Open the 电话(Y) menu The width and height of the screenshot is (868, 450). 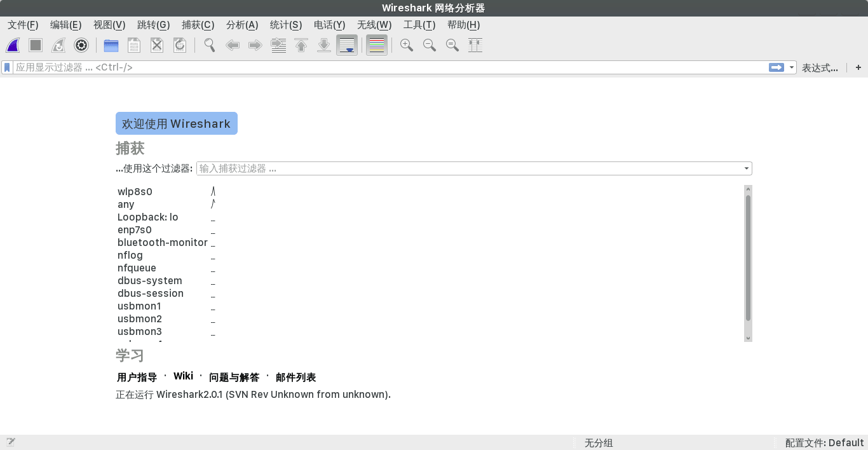coord(330,25)
